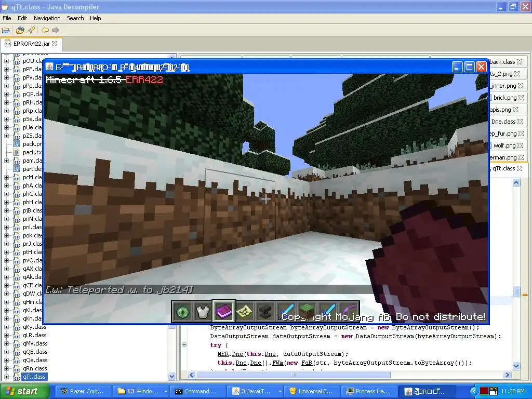The height and width of the screenshot is (399, 532).
Task: Expand the qRn.class tree node
Action: pyautogui.click(x=6, y=368)
